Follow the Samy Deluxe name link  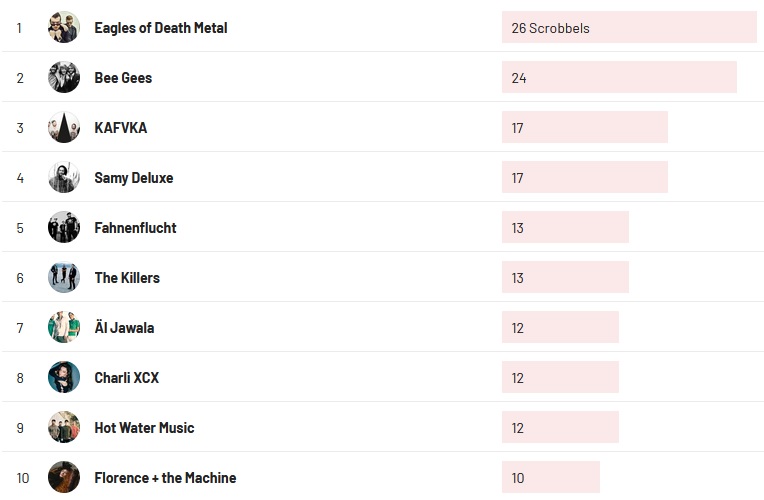point(133,178)
